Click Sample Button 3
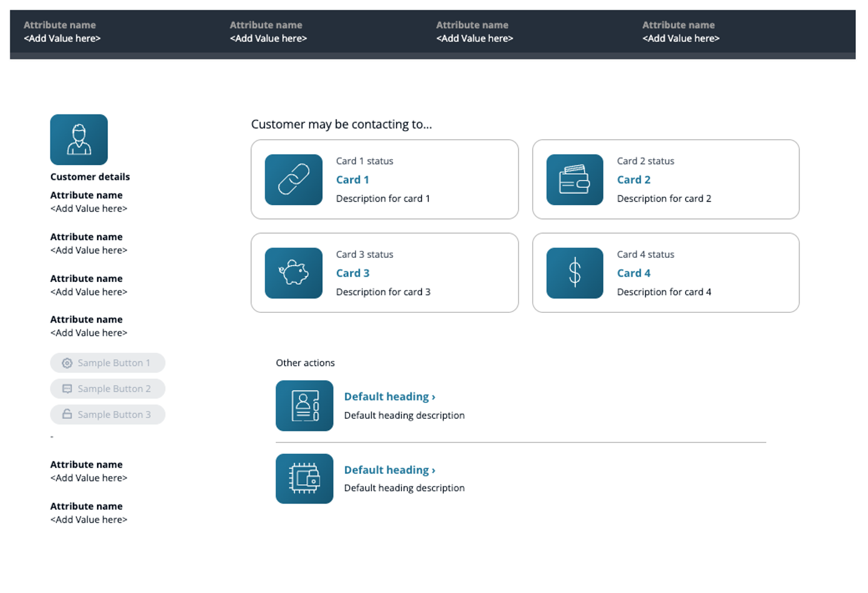The height and width of the screenshot is (593, 868). [108, 414]
